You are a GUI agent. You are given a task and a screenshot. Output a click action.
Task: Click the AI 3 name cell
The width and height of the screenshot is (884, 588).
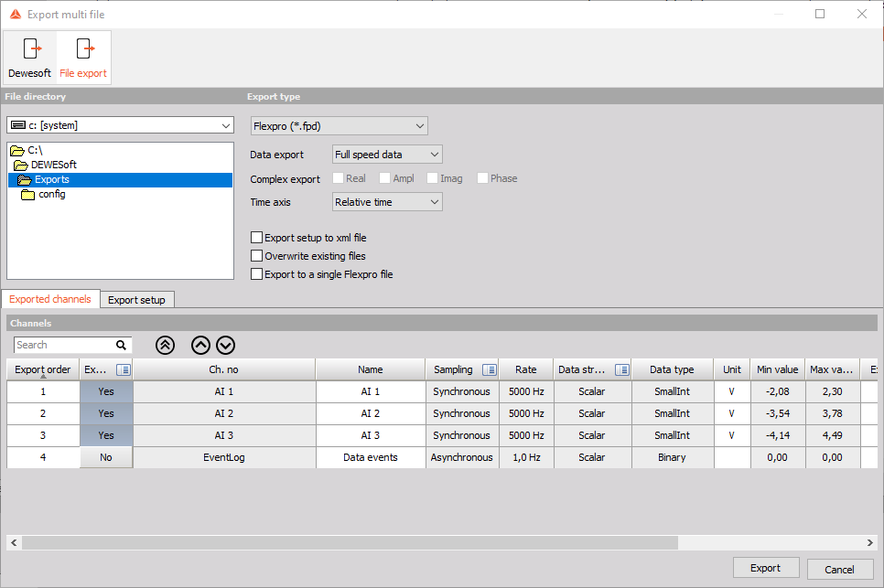[371, 435]
